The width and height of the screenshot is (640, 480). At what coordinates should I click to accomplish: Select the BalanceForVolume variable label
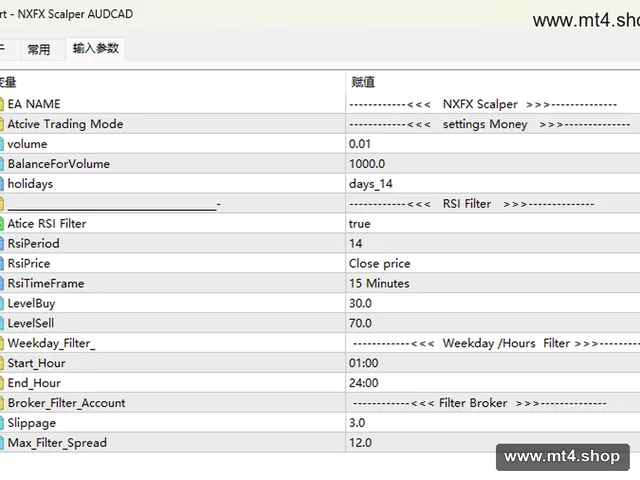[59, 164]
